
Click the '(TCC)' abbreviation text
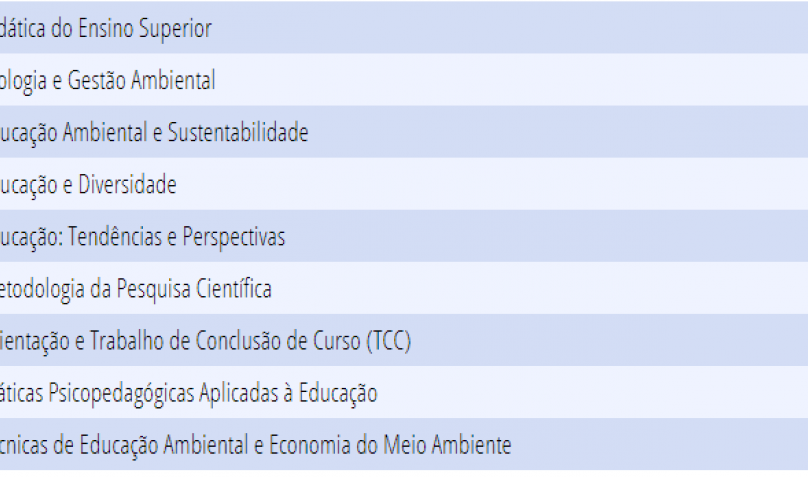(389, 340)
